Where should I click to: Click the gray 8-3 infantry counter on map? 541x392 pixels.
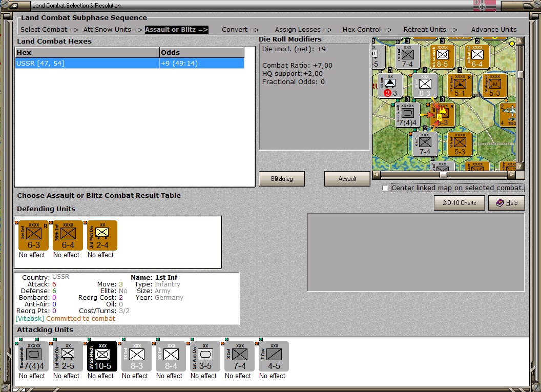click(x=425, y=86)
